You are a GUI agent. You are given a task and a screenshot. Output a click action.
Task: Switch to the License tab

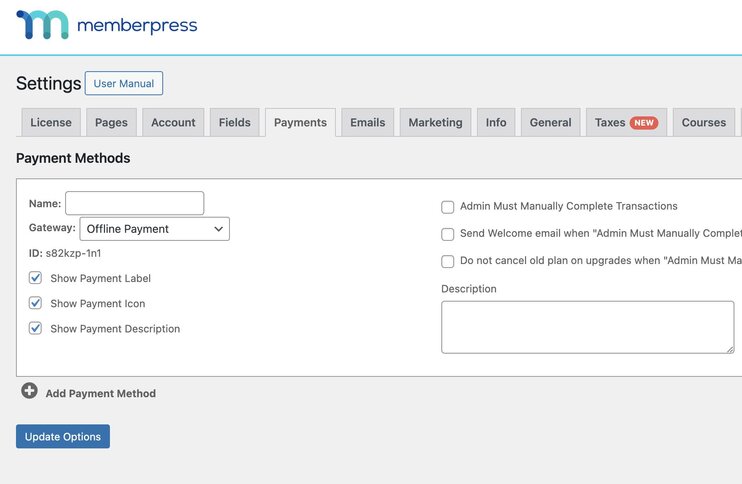pyautogui.click(x=51, y=123)
